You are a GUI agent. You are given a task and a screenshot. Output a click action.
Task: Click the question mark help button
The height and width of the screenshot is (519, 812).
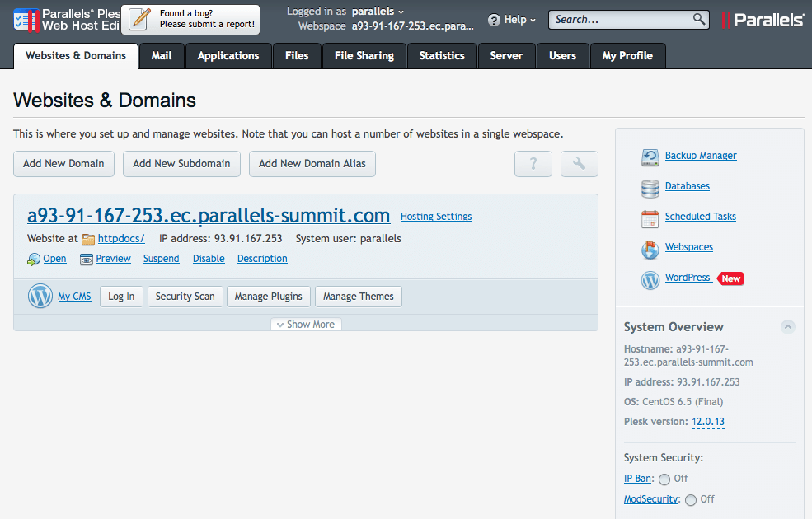pos(533,164)
